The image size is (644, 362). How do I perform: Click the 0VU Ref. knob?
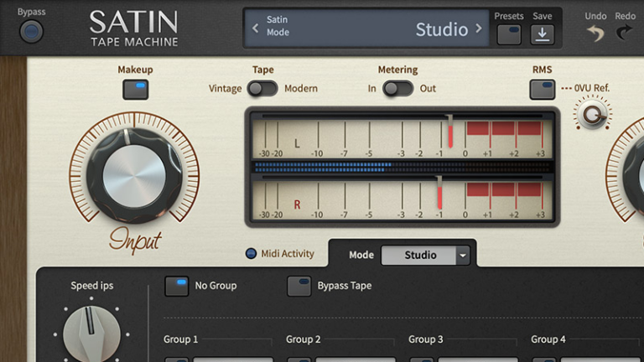click(592, 115)
